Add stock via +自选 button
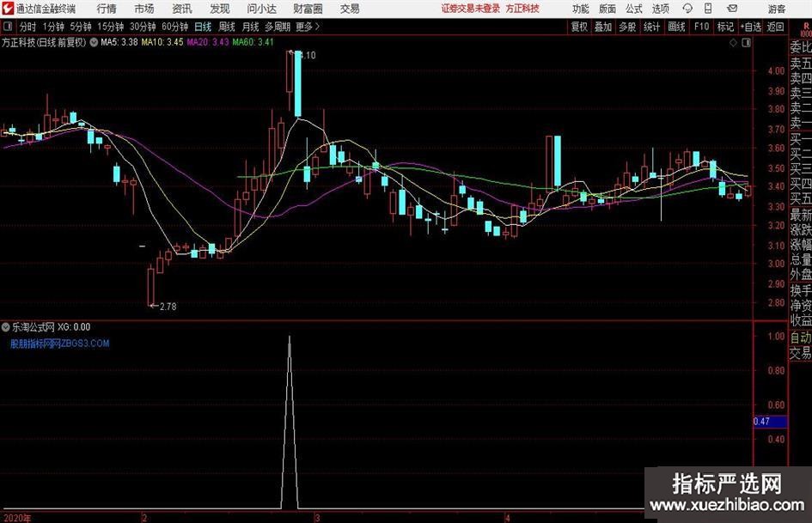This screenshot has height=523, width=812. coord(751,27)
